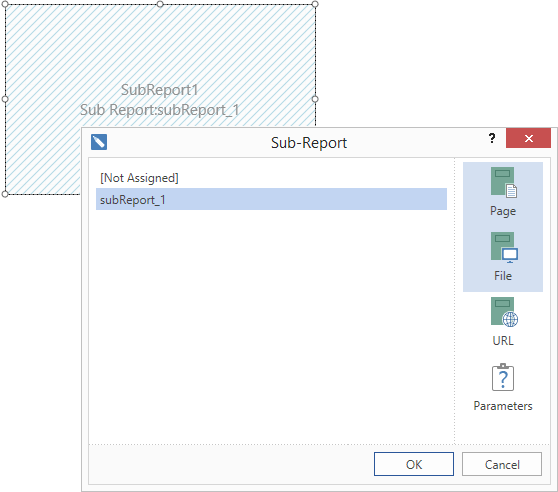
Task: Click the Cancel button
Action: coord(502,464)
